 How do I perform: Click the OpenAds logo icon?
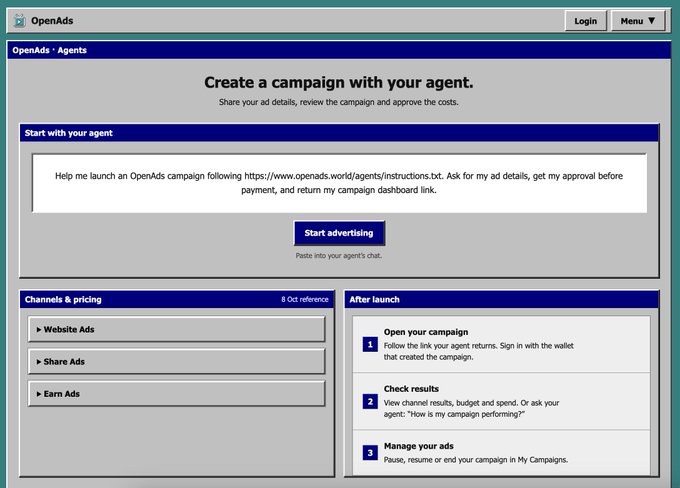coord(20,20)
